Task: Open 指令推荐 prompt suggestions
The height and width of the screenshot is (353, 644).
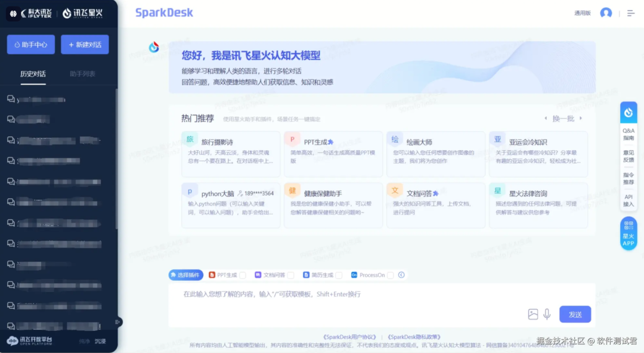Action: click(x=628, y=178)
